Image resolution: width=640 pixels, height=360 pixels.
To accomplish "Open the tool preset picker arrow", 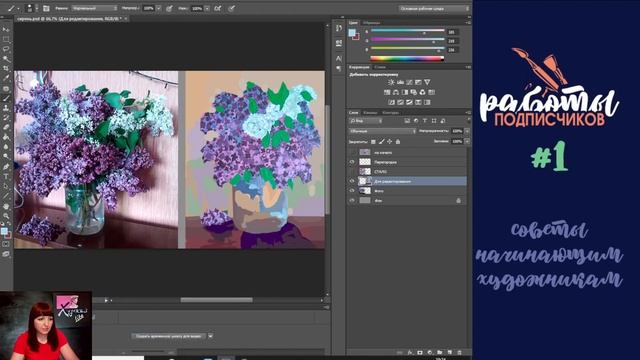I will [18, 8].
